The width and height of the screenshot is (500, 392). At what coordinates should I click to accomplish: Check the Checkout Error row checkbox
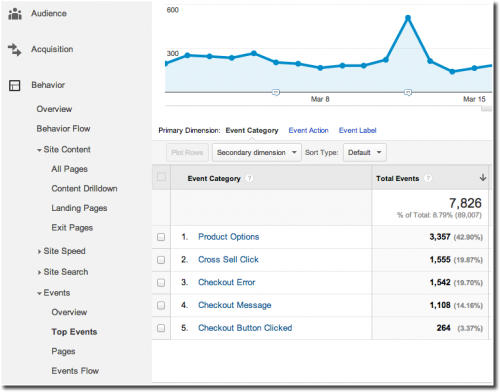click(161, 283)
